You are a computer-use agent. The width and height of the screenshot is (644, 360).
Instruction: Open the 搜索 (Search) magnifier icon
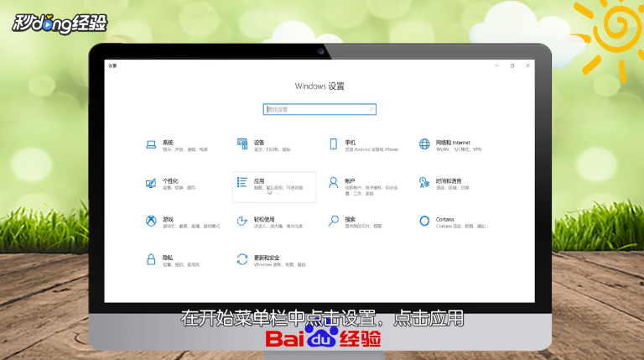coord(334,221)
